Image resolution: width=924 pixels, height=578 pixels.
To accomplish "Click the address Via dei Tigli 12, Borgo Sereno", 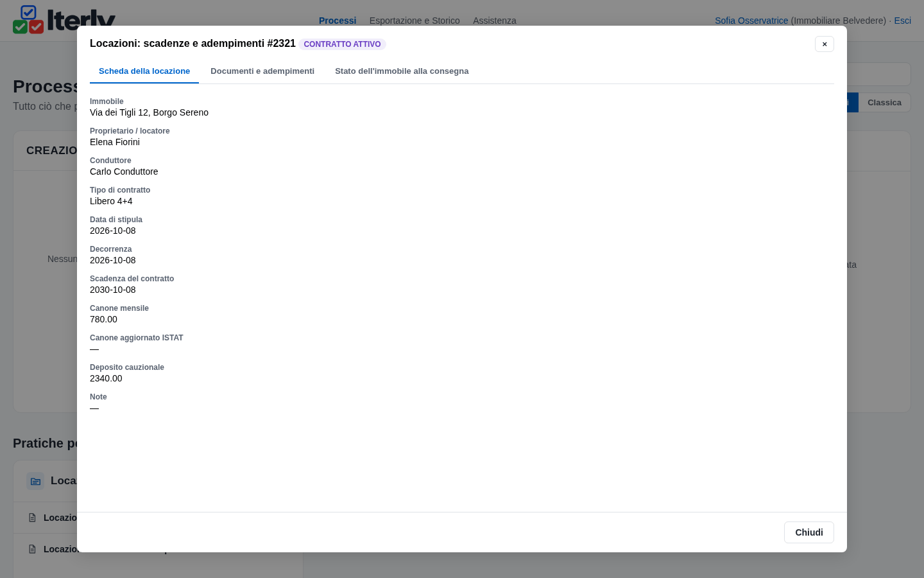I will point(149,112).
